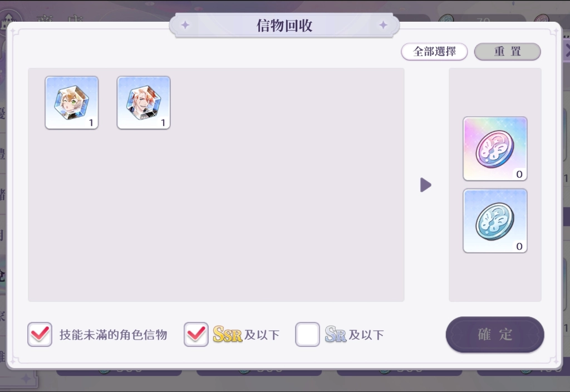Click the SSR rarity label
The height and width of the screenshot is (392, 570).
tap(227, 334)
